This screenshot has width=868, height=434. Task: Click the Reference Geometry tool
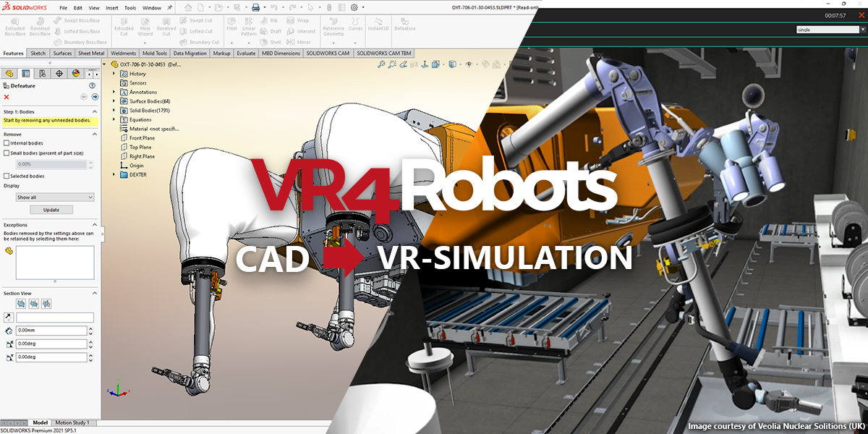(333, 26)
